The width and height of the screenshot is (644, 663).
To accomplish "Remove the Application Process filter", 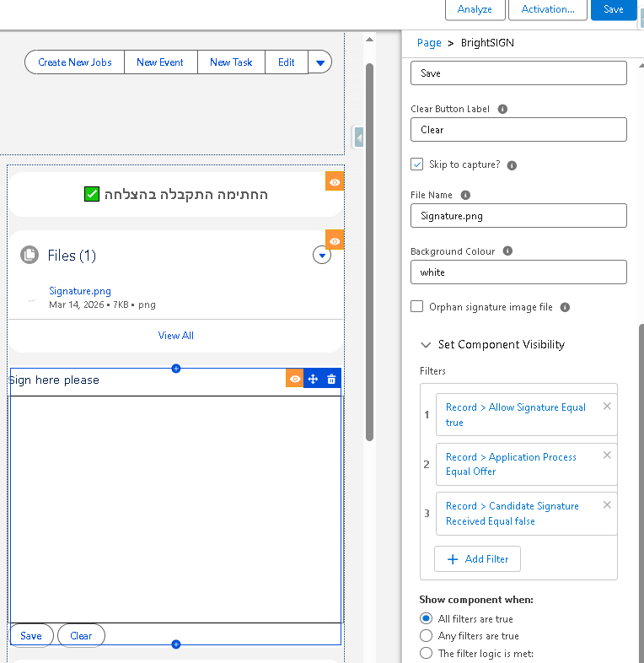I will 607,455.
